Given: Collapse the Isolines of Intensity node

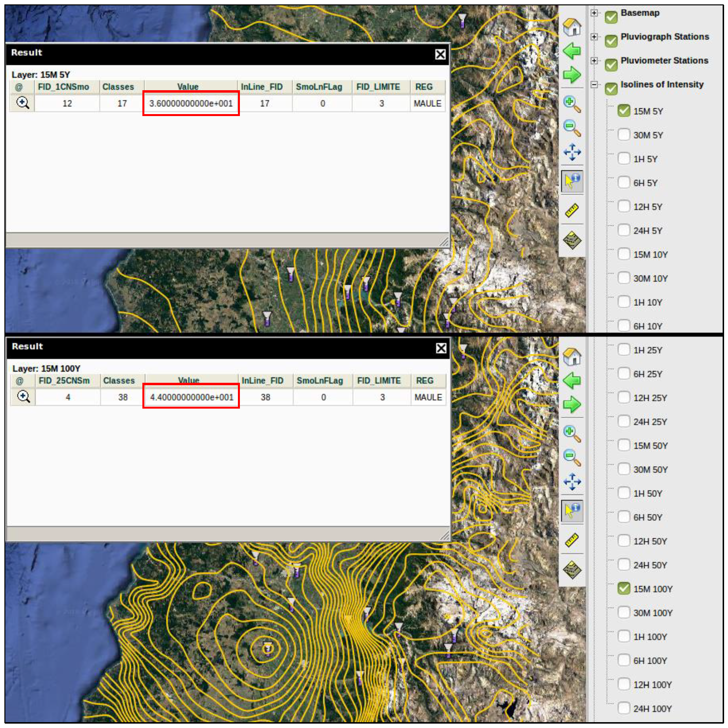Looking at the screenshot, I should click(x=594, y=84).
